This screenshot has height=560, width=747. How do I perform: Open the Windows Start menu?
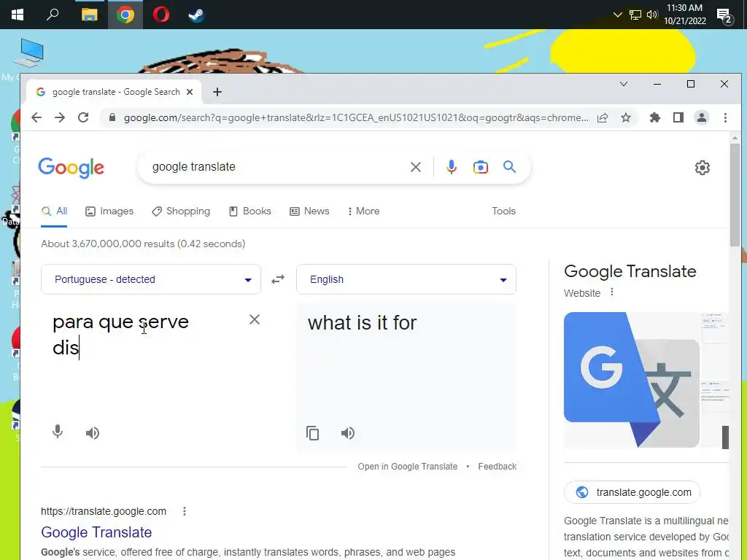pyautogui.click(x=18, y=15)
